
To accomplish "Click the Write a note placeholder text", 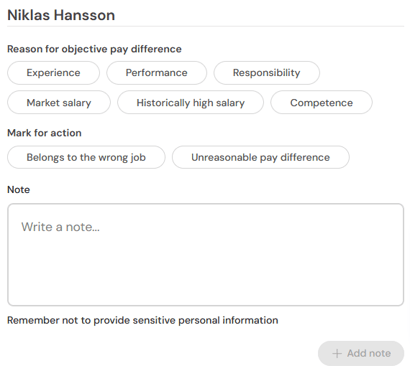I will 60,227.
